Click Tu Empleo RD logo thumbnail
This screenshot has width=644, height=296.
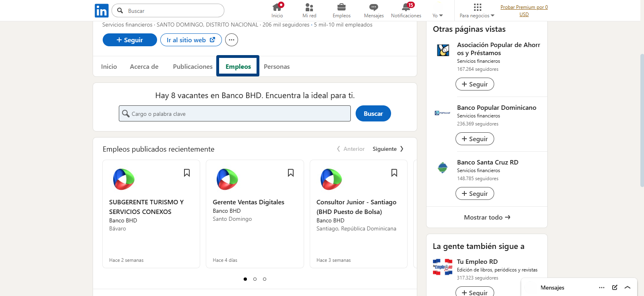pyautogui.click(x=443, y=267)
